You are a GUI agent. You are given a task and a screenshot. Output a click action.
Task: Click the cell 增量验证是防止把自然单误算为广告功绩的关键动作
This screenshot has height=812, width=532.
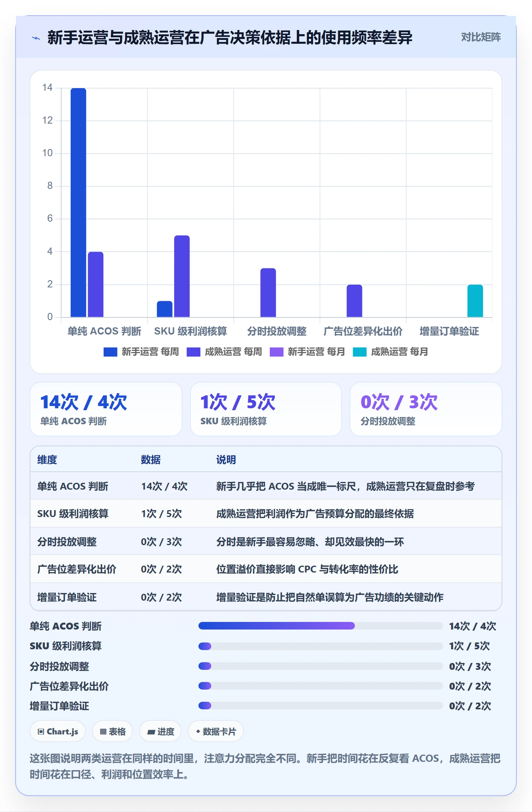click(x=330, y=597)
